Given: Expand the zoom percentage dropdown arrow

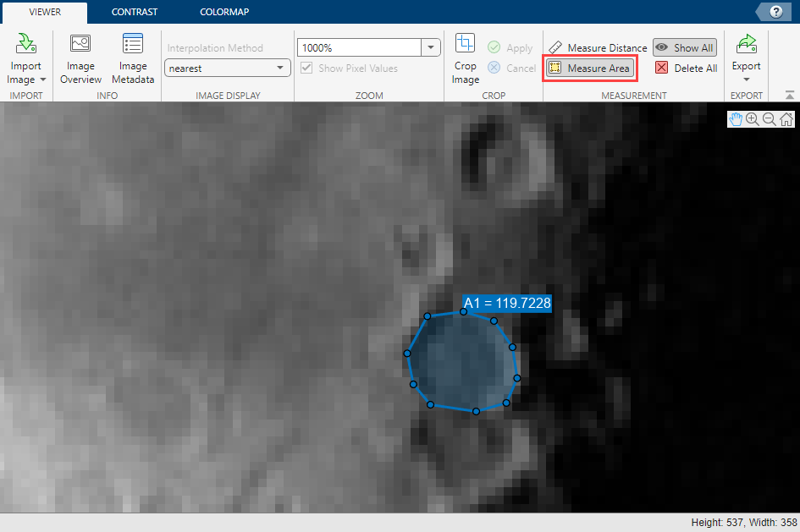Looking at the screenshot, I should pyautogui.click(x=431, y=48).
